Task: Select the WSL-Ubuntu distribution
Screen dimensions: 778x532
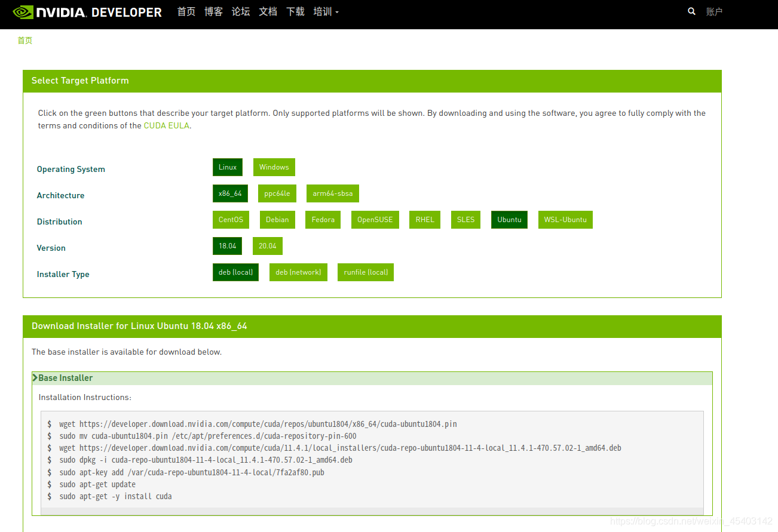Action: click(565, 220)
